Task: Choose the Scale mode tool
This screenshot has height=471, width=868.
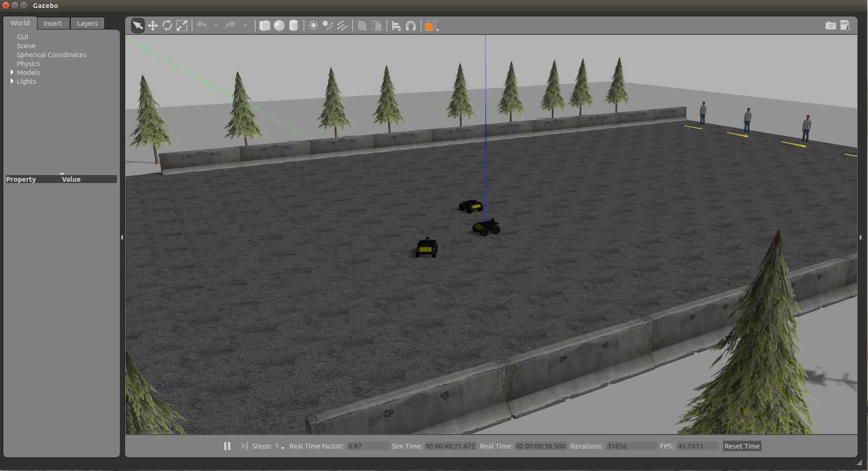Action: pyautogui.click(x=182, y=26)
